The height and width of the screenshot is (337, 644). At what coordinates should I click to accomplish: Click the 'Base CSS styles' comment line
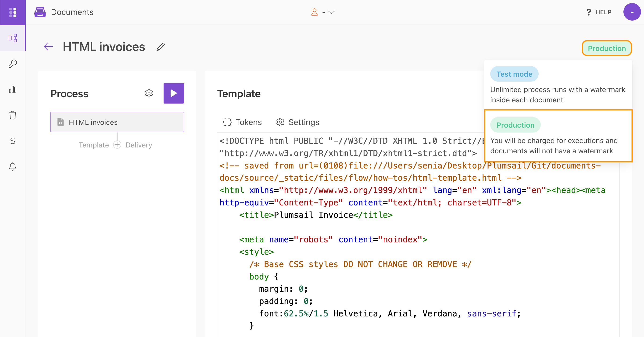360,264
